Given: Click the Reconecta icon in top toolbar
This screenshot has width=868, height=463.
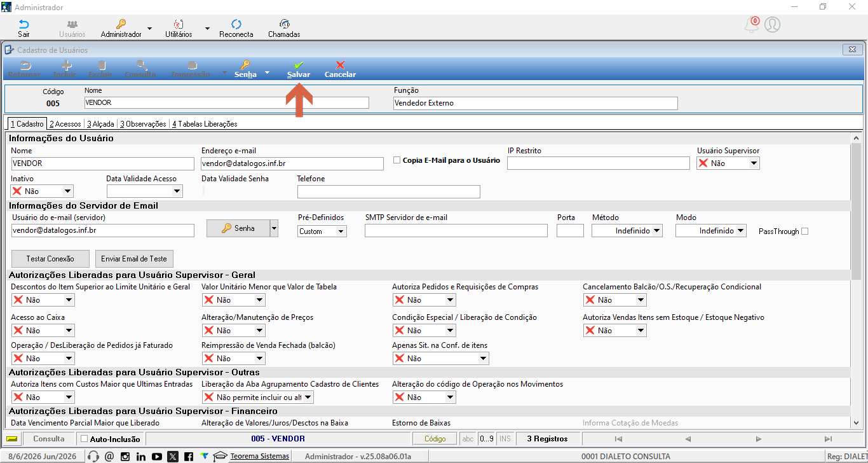Looking at the screenshot, I should (236, 24).
